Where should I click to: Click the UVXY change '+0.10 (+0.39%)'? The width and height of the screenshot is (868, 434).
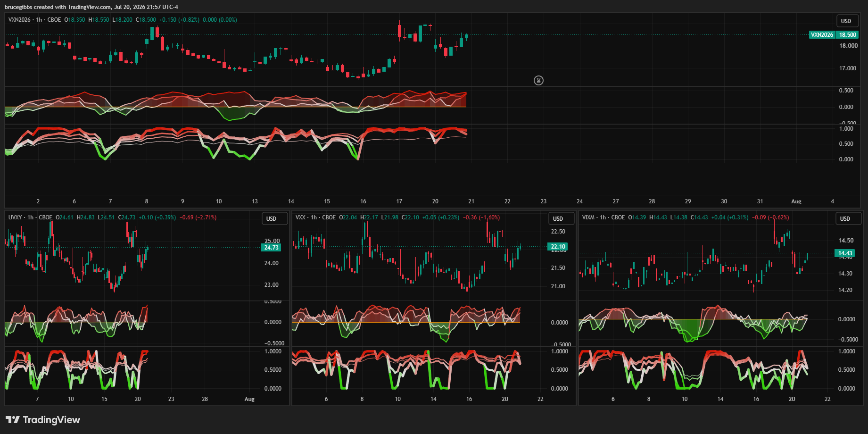pos(157,217)
